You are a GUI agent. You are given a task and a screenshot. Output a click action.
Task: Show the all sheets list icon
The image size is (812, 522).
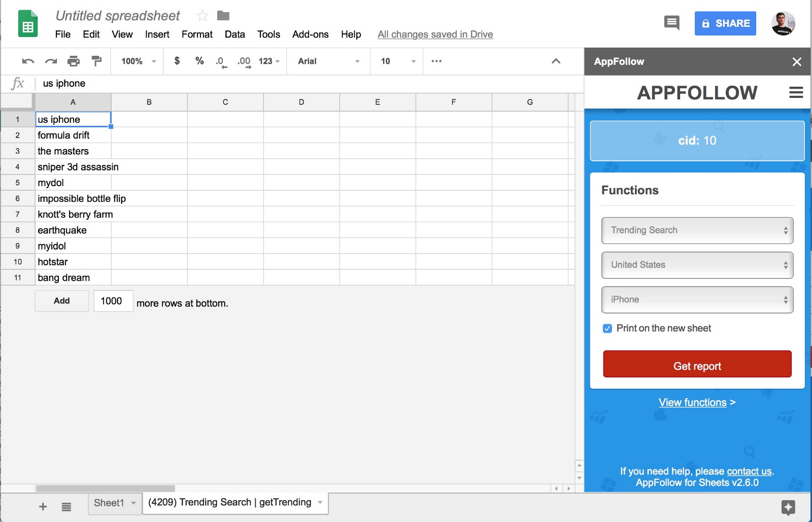tap(66, 506)
